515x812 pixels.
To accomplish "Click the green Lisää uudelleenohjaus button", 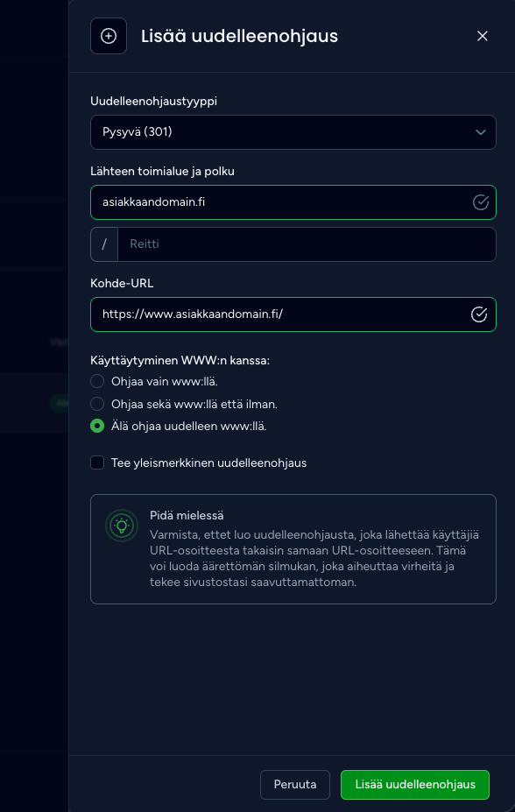I will point(415,785).
